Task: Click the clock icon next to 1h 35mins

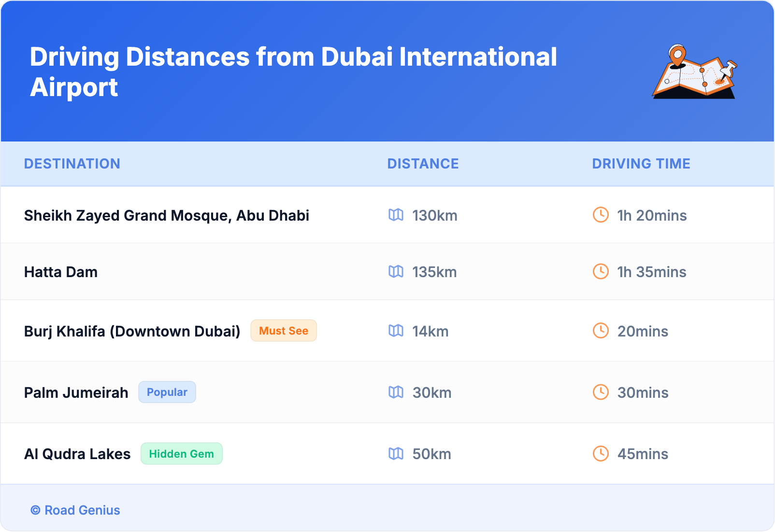Action: point(601,271)
